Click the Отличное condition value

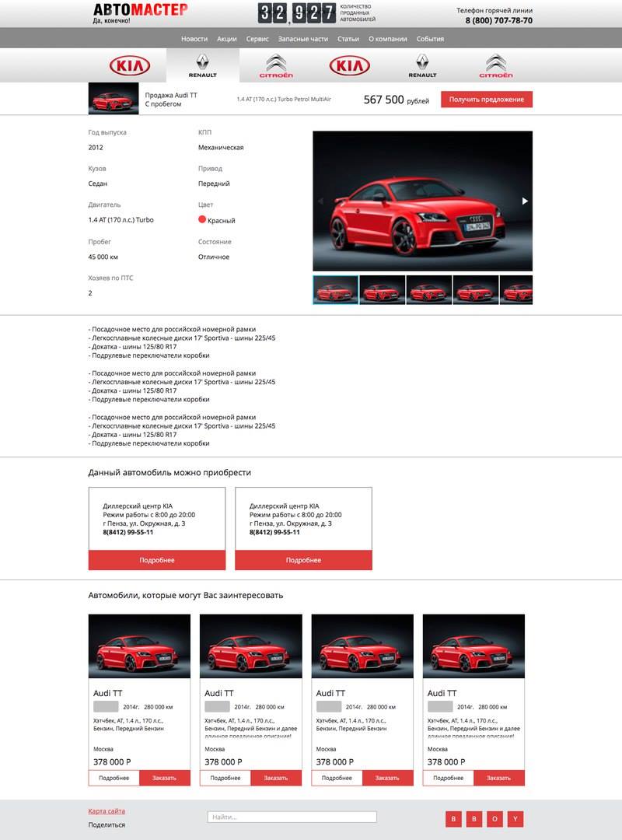(214, 257)
